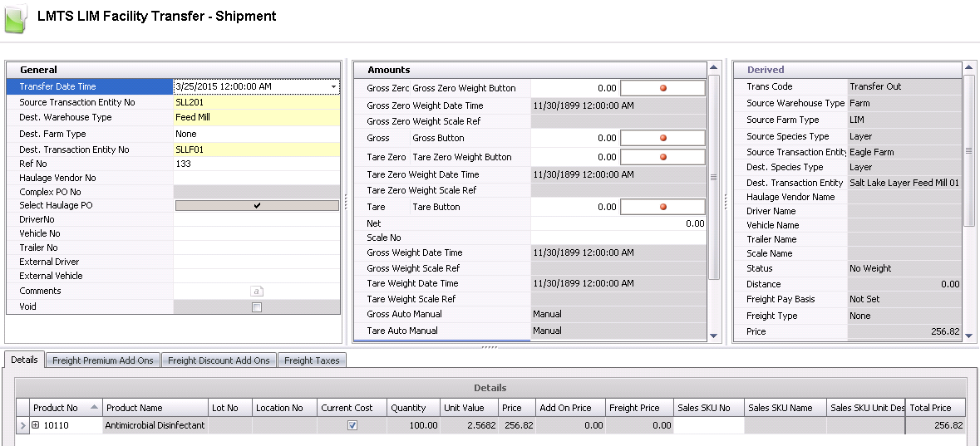Open the Freight Discount Add Ons tab
980x446 pixels.
219,360
